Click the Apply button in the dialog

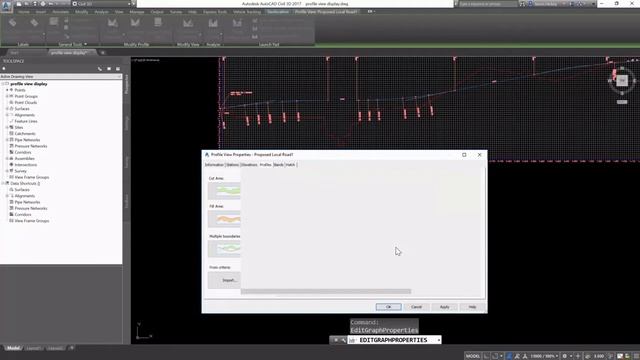pyautogui.click(x=444, y=307)
